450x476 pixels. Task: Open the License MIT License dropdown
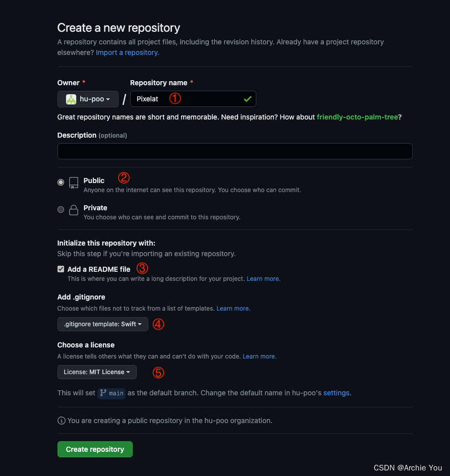tap(96, 372)
